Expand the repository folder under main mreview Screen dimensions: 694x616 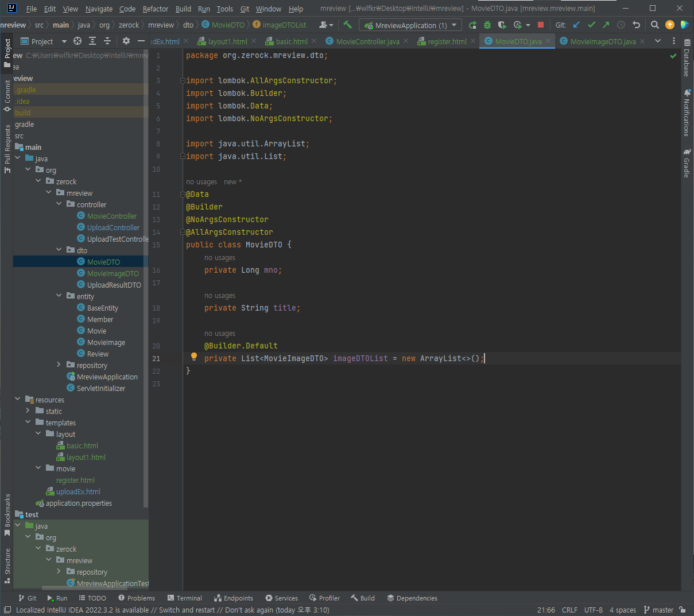pyautogui.click(x=59, y=365)
